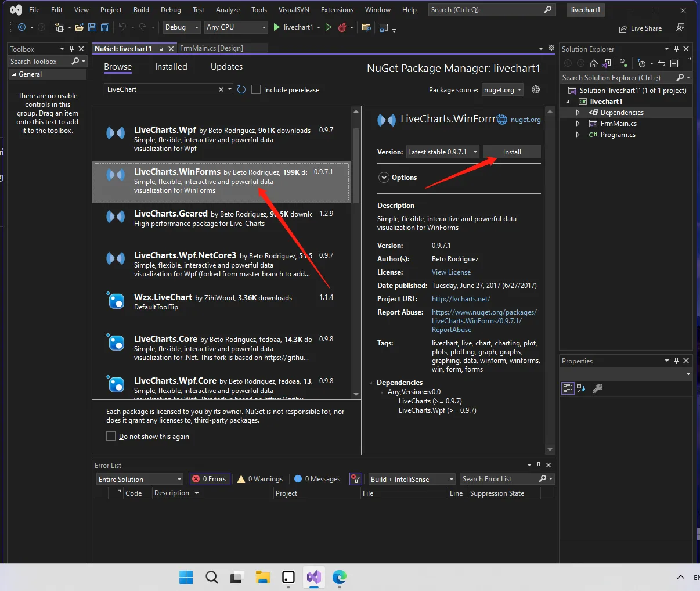Expand the Options section chevron
700x591 pixels.
pos(384,178)
